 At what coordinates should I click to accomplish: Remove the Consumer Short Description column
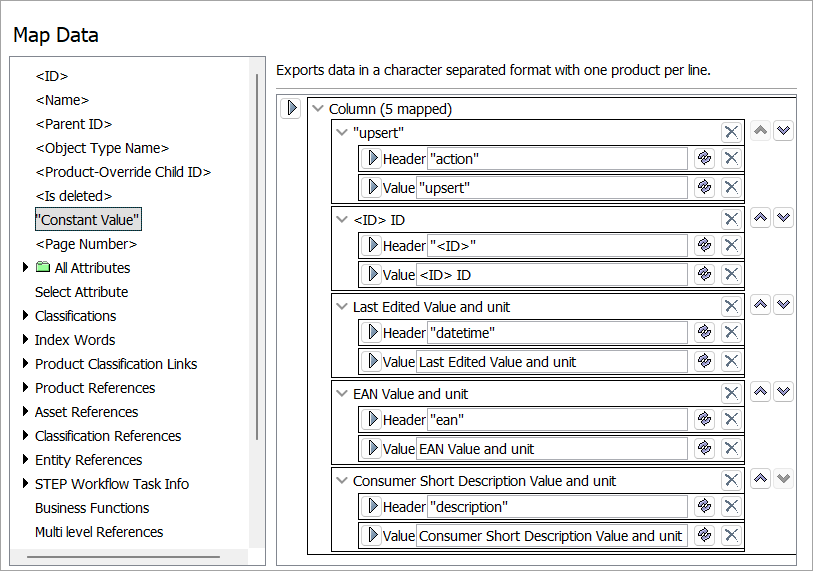[x=731, y=480]
